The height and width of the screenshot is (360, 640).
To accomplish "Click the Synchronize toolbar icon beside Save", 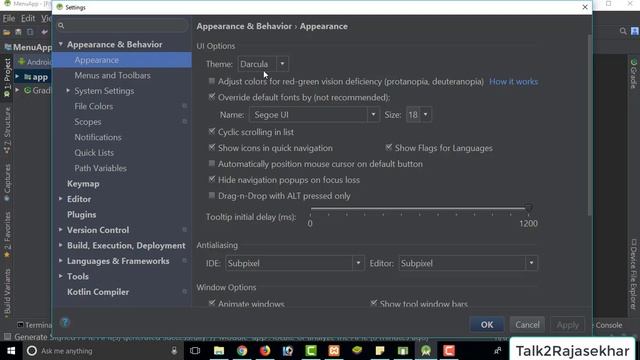I will (x=30, y=32).
